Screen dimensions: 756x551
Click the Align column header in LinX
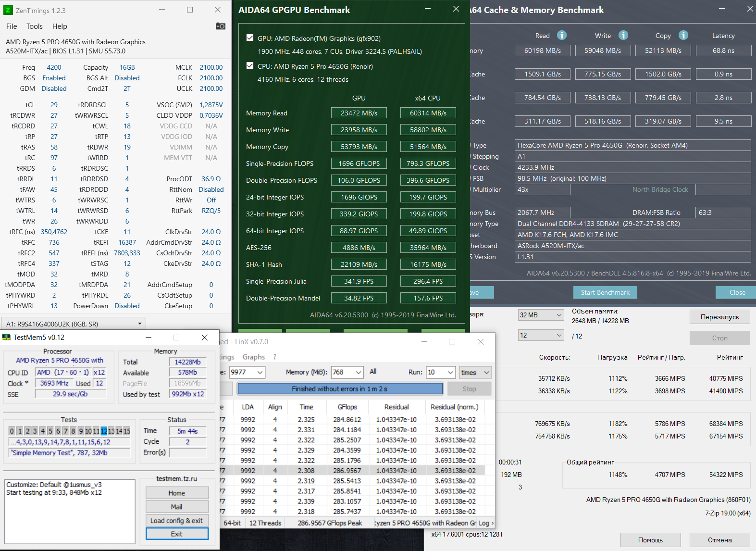[x=275, y=407]
